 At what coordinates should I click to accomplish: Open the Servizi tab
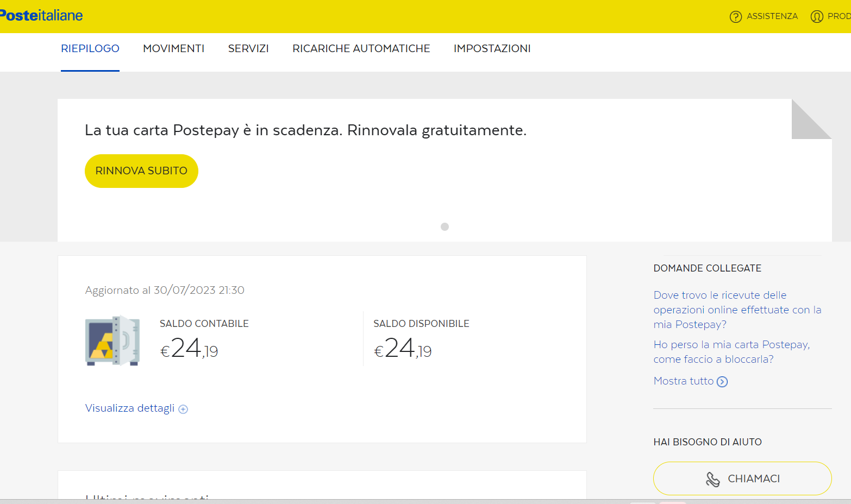(x=248, y=49)
